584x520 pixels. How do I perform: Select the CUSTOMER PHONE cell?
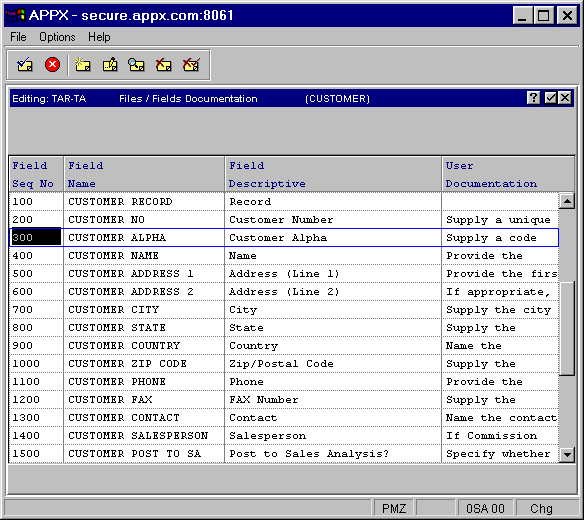(144, 381)
